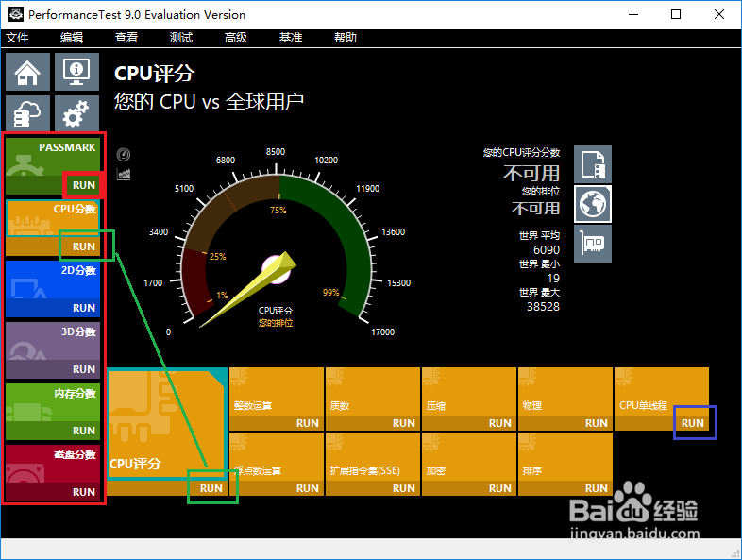This screenshot has width=742, height=560.
Task: Click the CPU评分 gauge needle hub
Action: pyautogui.click(x=276, y=270)
